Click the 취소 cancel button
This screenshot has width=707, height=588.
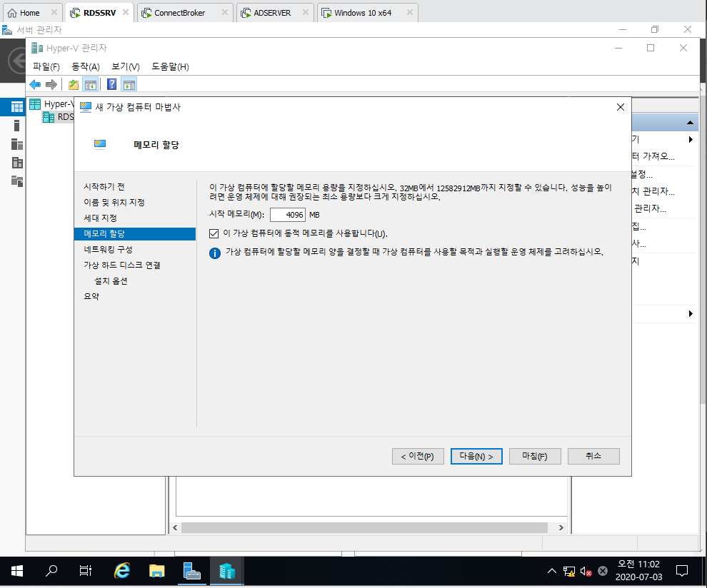[x=593, y=457]
